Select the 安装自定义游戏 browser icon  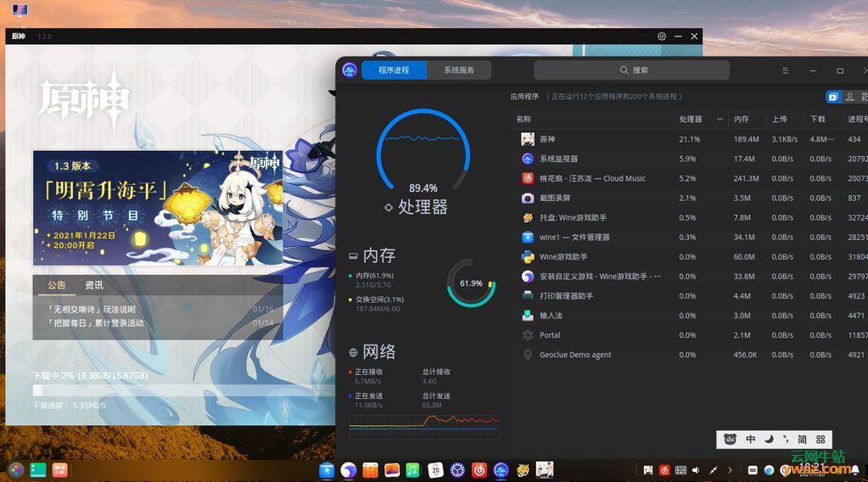pos(528,276)
